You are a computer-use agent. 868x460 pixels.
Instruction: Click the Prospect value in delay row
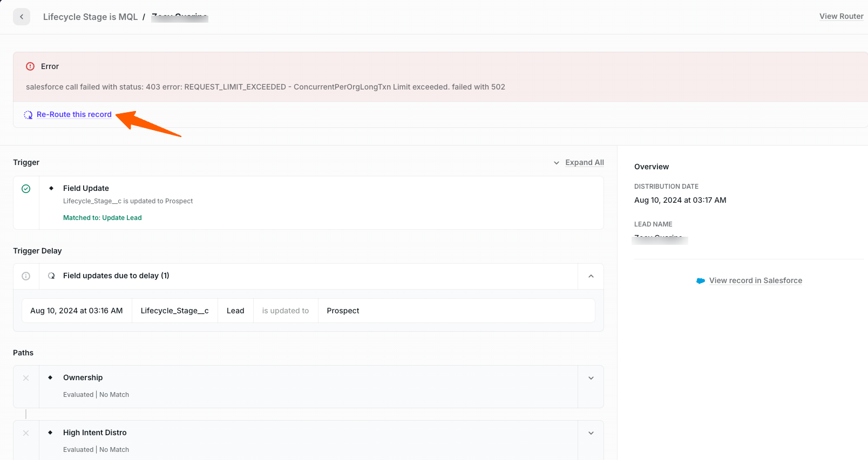(343, 311)
